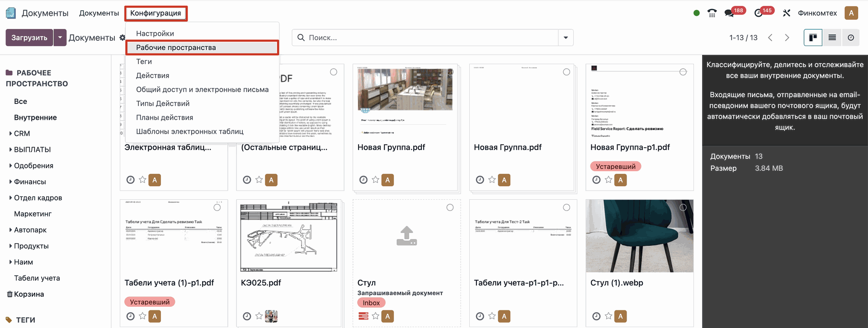Switch to activity view clock icon
The height and width of the screenshot is (328, 868).
click(x=851, y=37)
